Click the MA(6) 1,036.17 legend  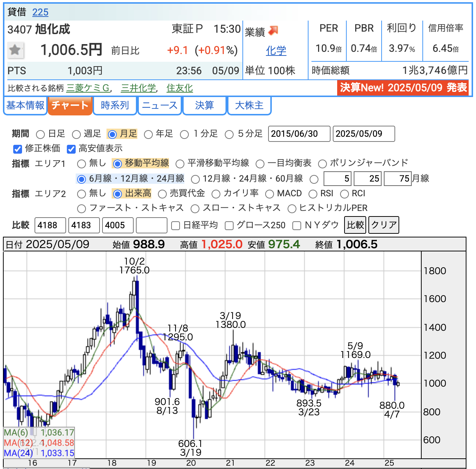coord(39,433)
